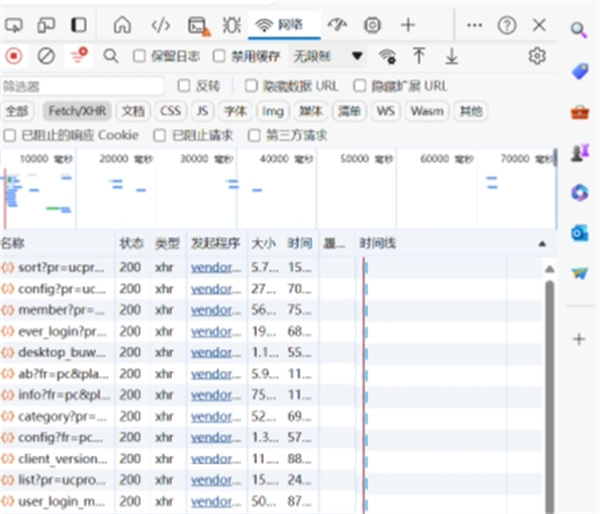600x514 pixels.
Task: Check the blocked response Cookie checkbox
Action: 10,135
